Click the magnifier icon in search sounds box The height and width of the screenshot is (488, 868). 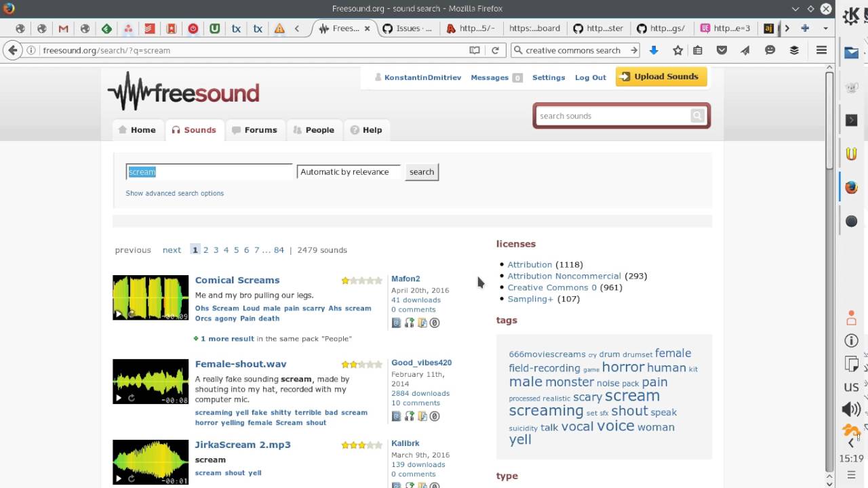point(697,116)
